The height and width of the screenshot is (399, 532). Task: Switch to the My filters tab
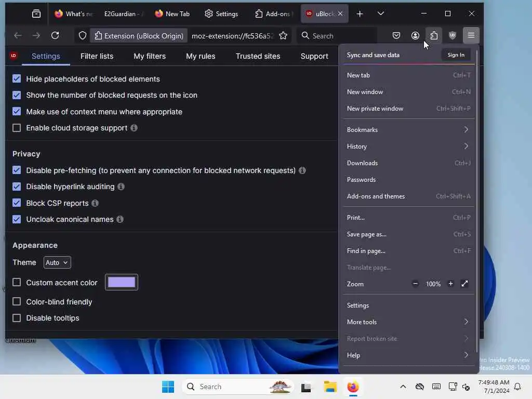coord(150,56)
